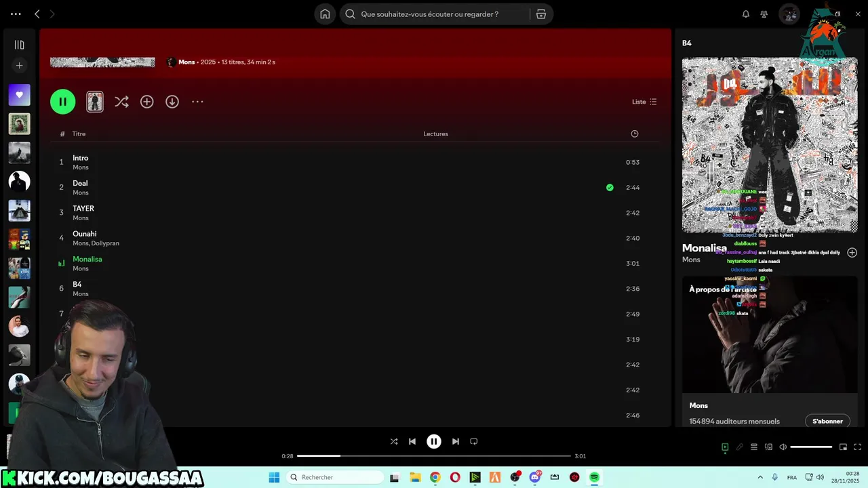
Task: Open Google Chrome from taskbar
Action: 435,478
